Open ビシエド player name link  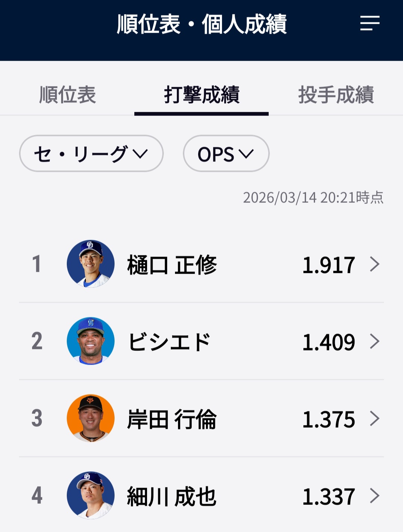[x=169, y=342]
